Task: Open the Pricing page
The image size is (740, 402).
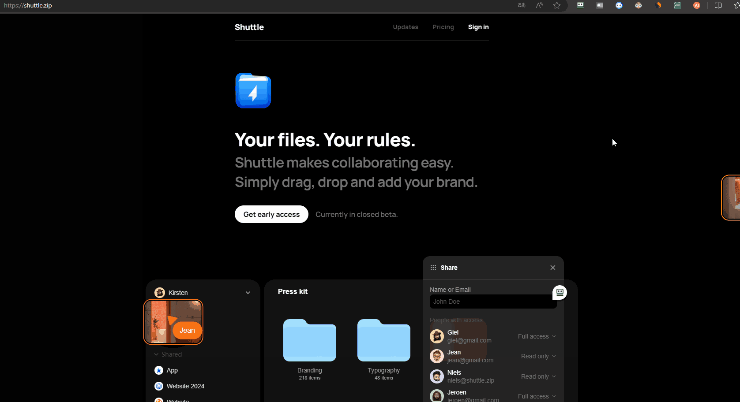Action: (443, 27)
